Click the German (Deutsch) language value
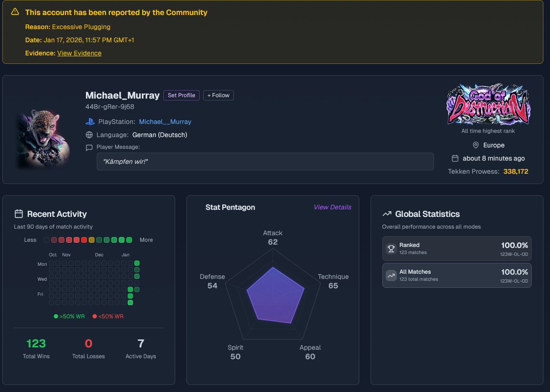Image resolution: width=550 pixels, height=392 pixels. point(160,135)
